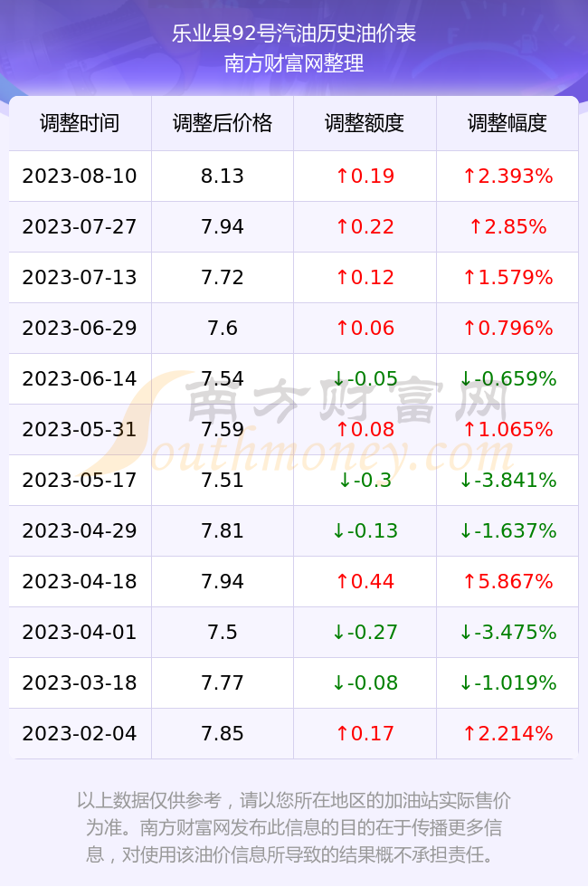Click the ↑2.393% percentage cell
Screen dimensions: 588x887
507,176
